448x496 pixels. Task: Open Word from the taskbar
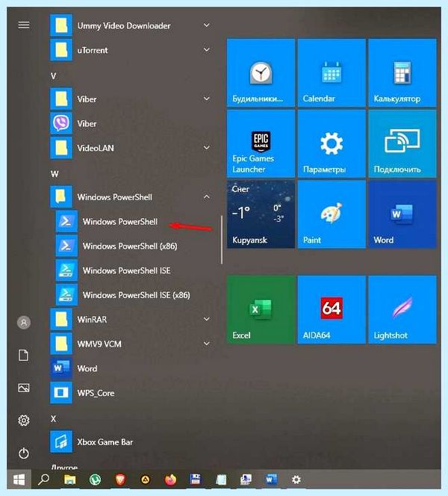tap(271, 480)
